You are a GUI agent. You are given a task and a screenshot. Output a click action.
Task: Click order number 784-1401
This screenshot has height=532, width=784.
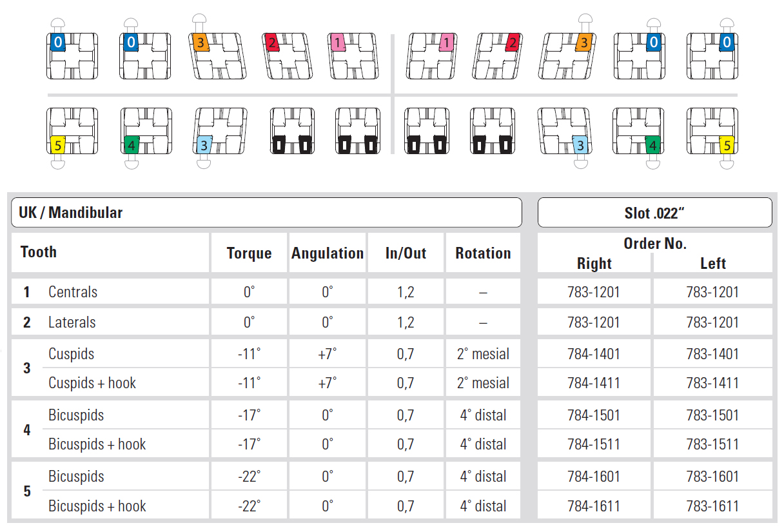(x=593, y=354)
